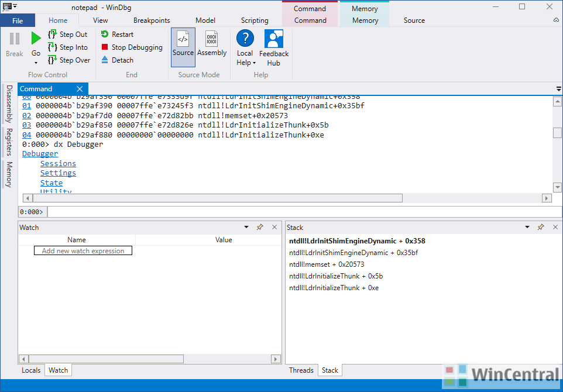Switch to the View ribbon tab
The width and height of the screenshot is (563, 392).
(x=100, y=20)
